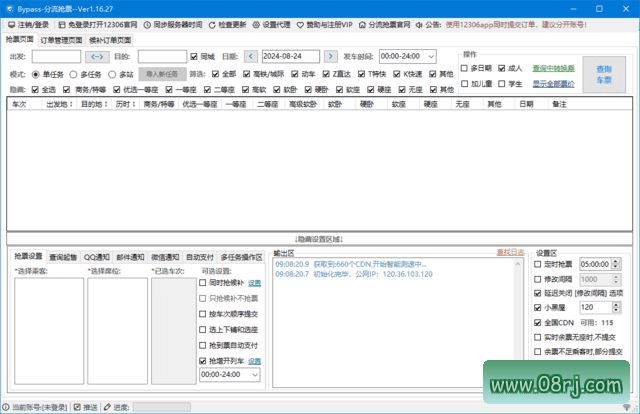This screenshot has width=640, height=414.
Task: Toggle 高铁/城际 filter checkbox
Action: pos(247,74)
